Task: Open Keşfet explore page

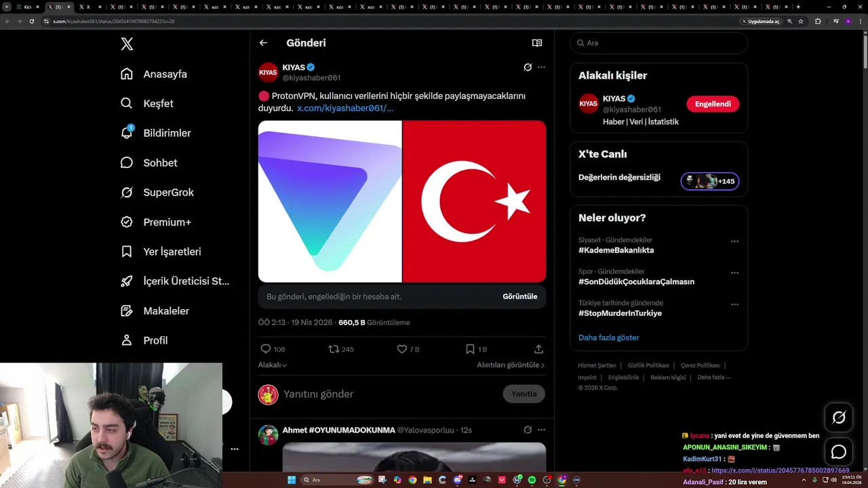Action: 147,104
